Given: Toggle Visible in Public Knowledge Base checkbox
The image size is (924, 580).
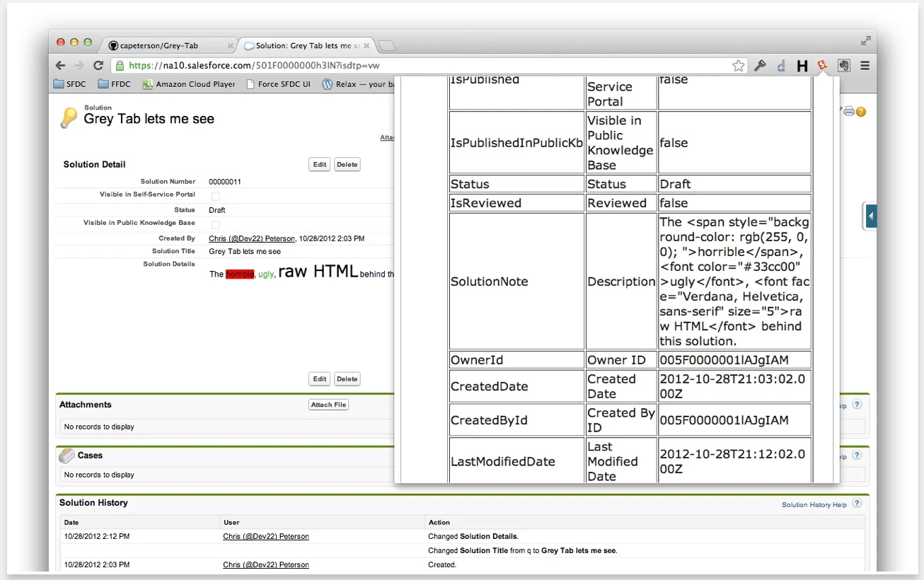Looking at the screenshot, I should point(216,224).
